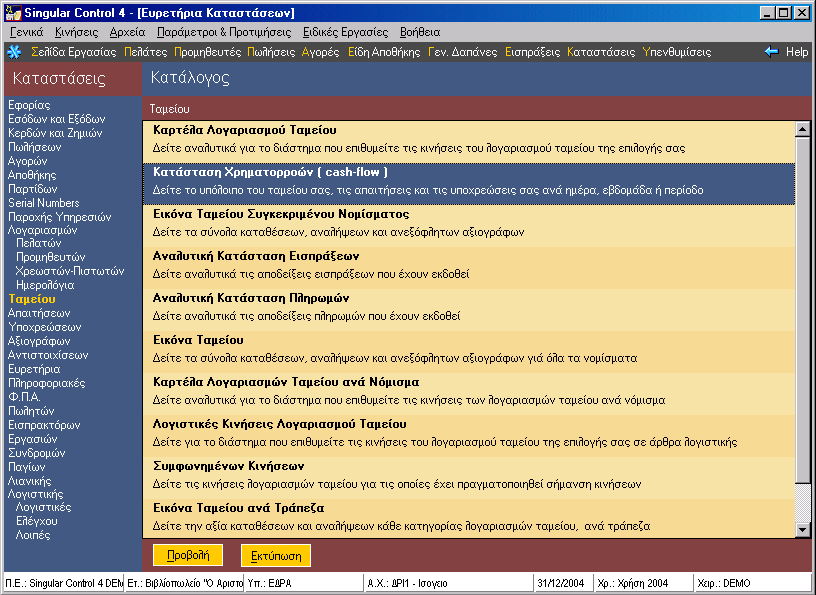Open Προμηθευτές from the toolbar

[208, 52]
